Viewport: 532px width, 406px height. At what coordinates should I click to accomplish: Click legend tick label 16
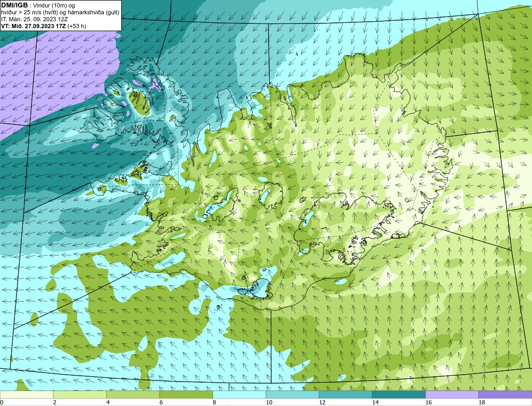click(x=428, y=402)
